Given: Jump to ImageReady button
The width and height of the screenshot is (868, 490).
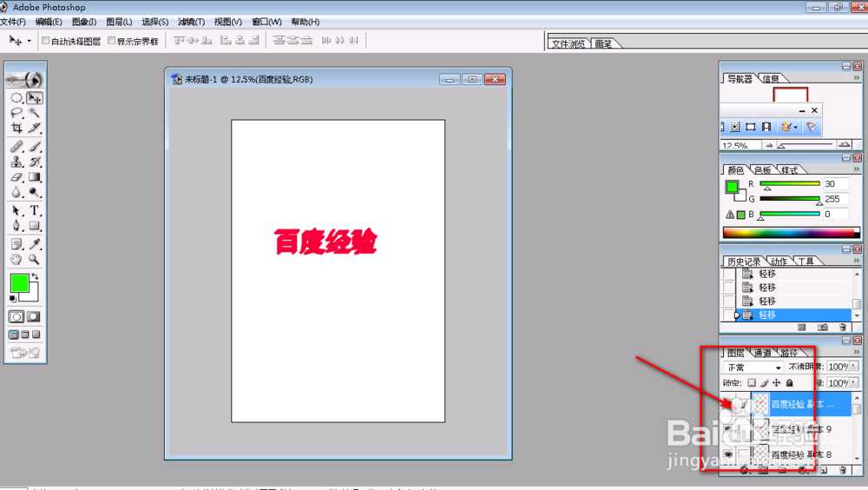Looking at the screenshot, I should pyautogui.click(x=25, y=353).
